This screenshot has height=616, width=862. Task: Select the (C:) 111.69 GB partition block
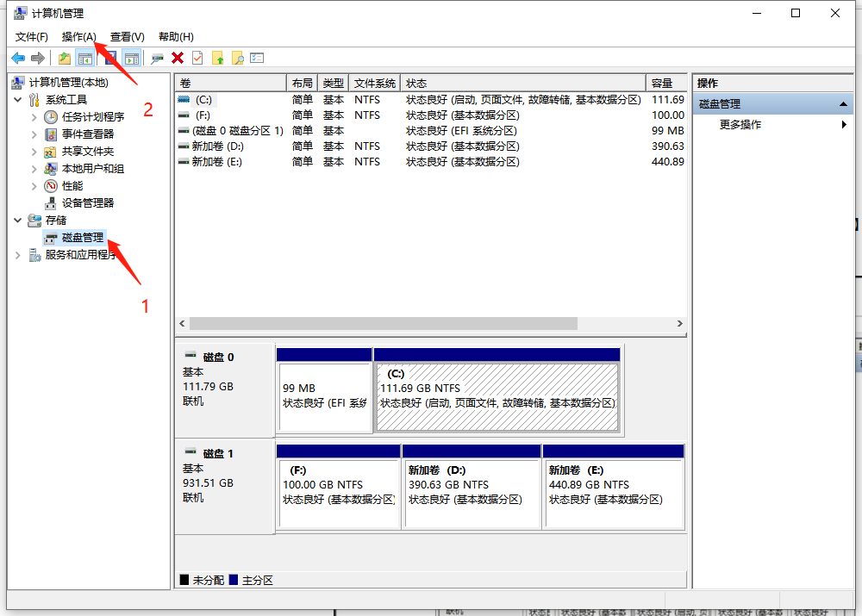497,396
